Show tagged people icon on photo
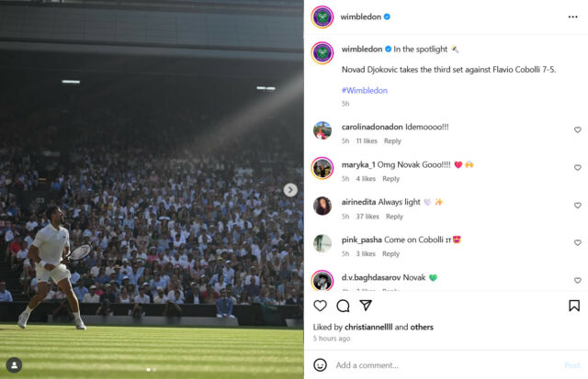588x379 pixels. click(x=15, y=365)
